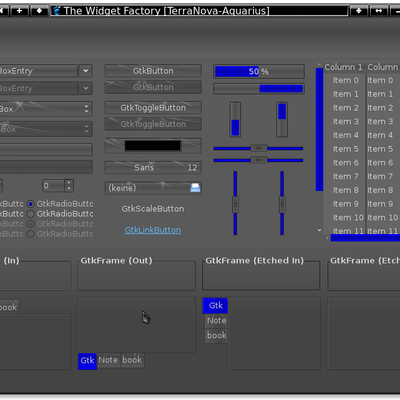Image resolution: width=400 pixels, height=400 pixels.
Task: Follow the GtkLinkButton link
Action: pyautogui.click(x=153, y=230)
